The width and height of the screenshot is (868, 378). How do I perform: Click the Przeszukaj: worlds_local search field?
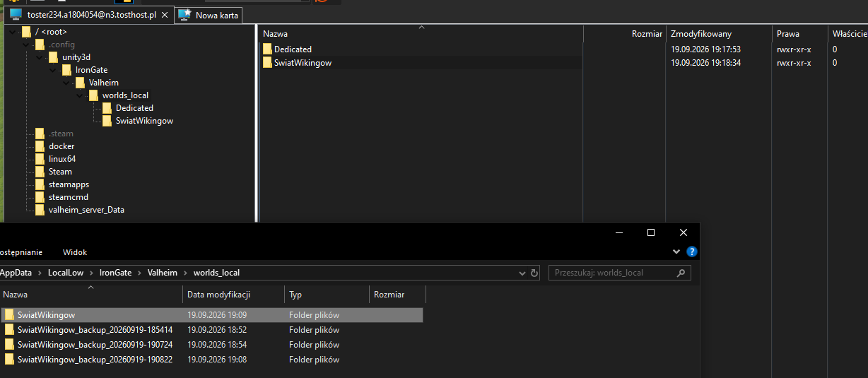pyautogui.click(x=620, y=273)
